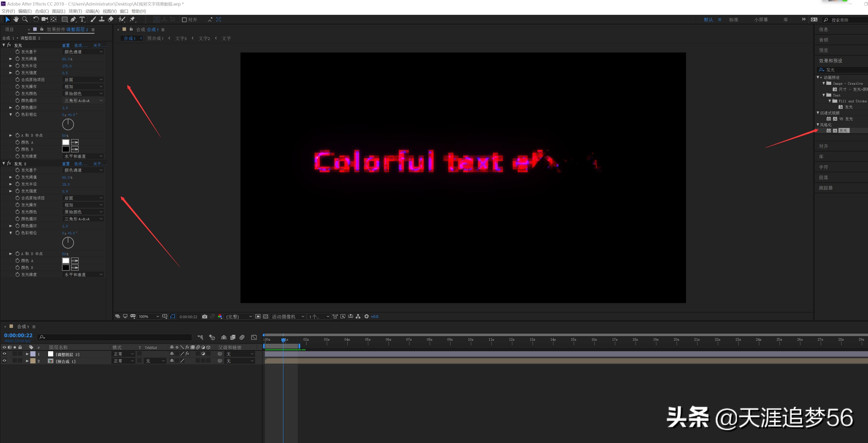The height and width of the screenshot is (443, 868).
Task: Click the snapshot camera icon in viewer
Action: coord(204,316)
